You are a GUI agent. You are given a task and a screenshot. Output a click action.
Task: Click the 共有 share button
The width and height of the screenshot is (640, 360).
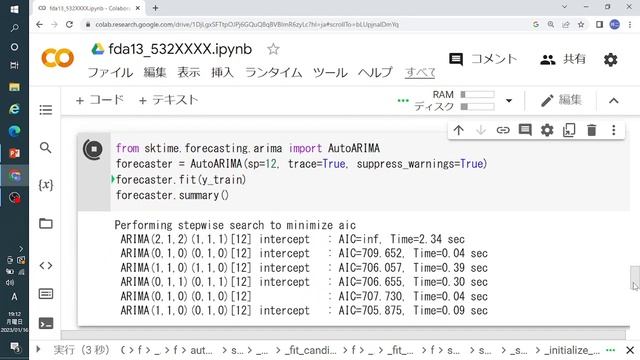pyautogui.click(x=563, y=59)
